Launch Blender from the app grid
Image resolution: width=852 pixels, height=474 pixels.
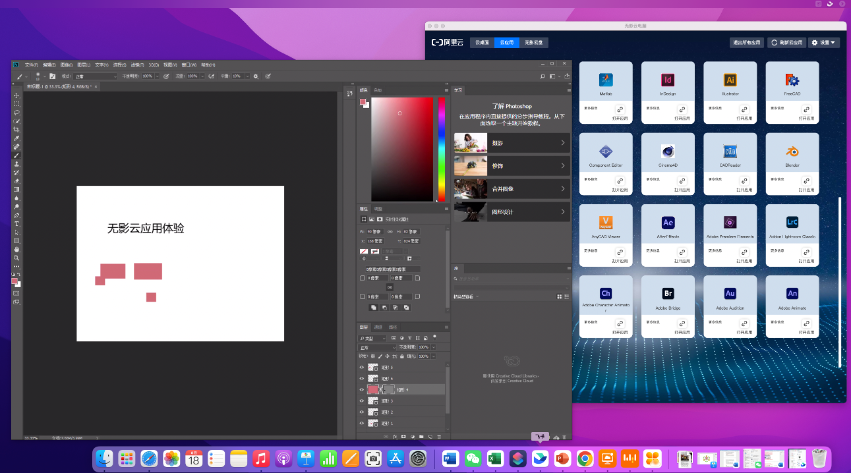(792, 152)
